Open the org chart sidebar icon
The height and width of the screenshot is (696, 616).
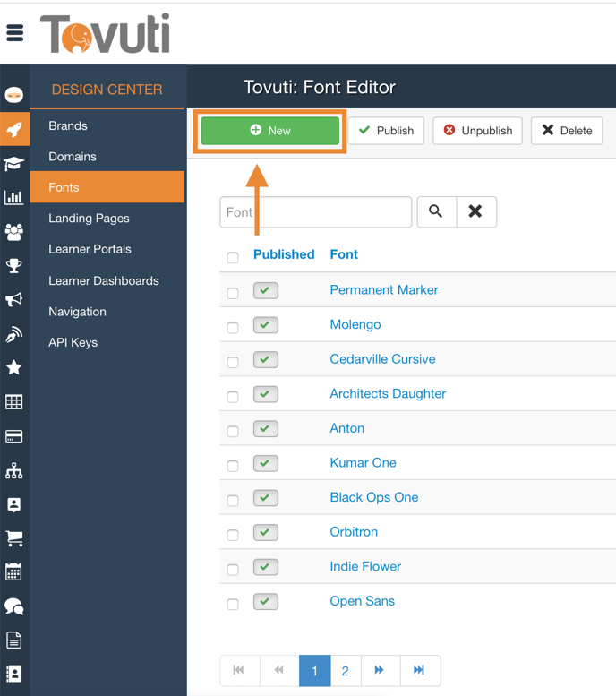pos(14,470)
